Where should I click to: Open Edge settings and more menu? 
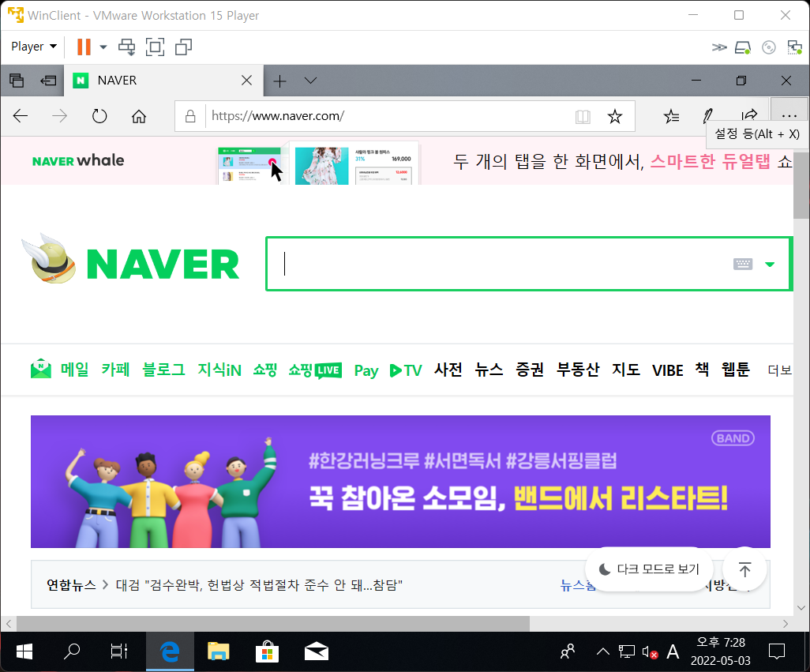789,116
